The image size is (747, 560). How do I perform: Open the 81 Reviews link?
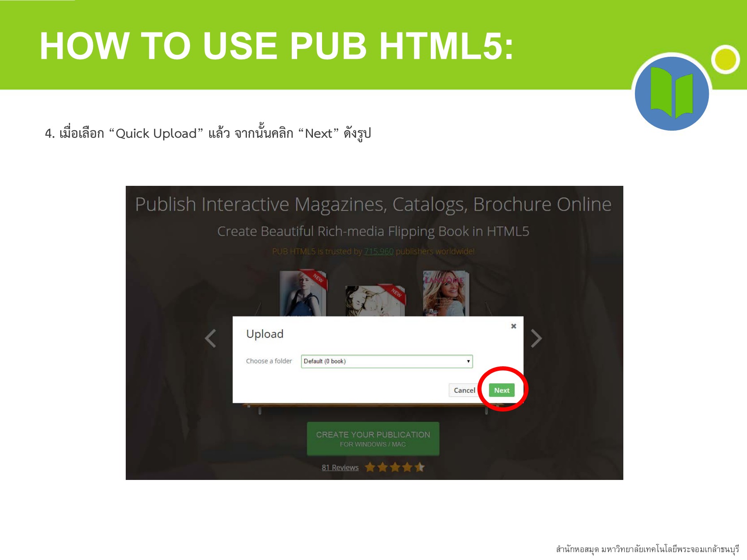pyautogui.click(x=340, y=467)
